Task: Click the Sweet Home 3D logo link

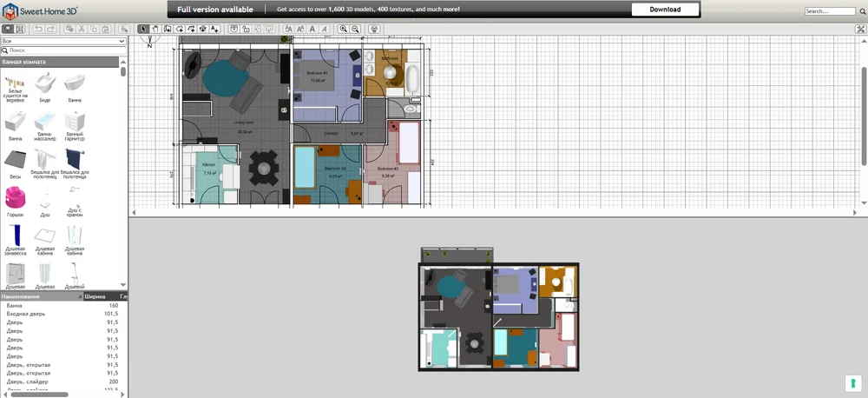Action: (40, 10)
